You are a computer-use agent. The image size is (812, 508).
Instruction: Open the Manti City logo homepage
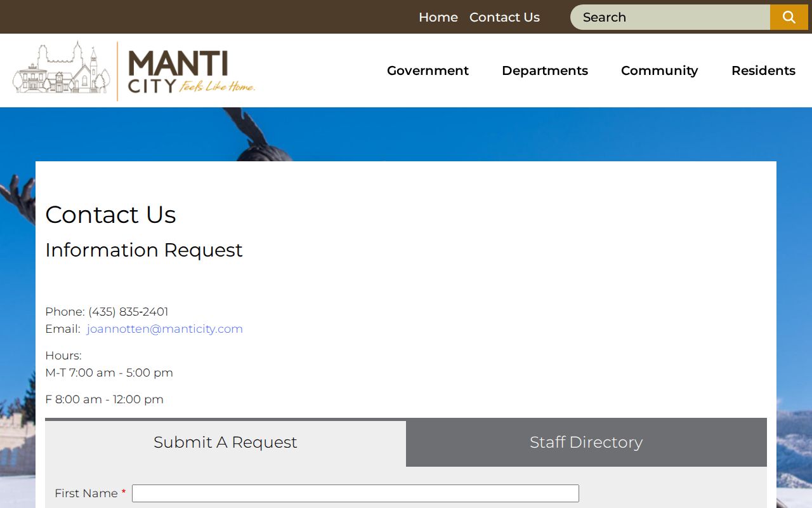point(134,70)
